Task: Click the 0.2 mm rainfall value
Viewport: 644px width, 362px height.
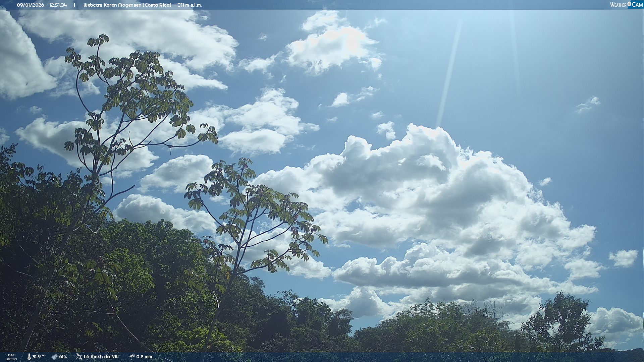Action: click(144, 357)
